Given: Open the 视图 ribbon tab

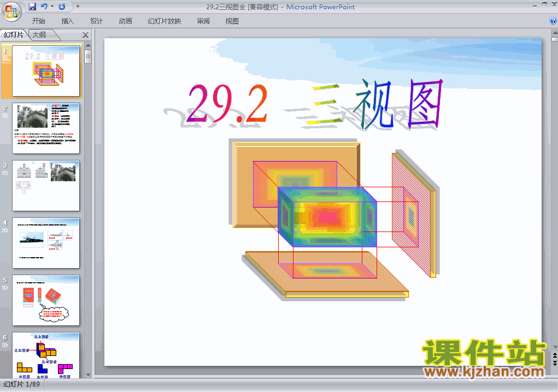Looking at the screenshot, I should point(232,21).
